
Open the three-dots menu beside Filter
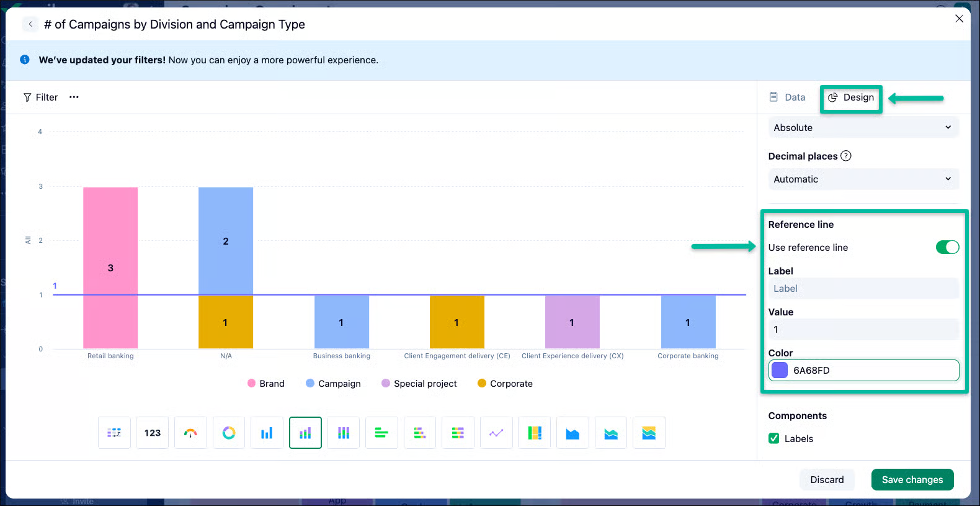[x=74, y=97]
